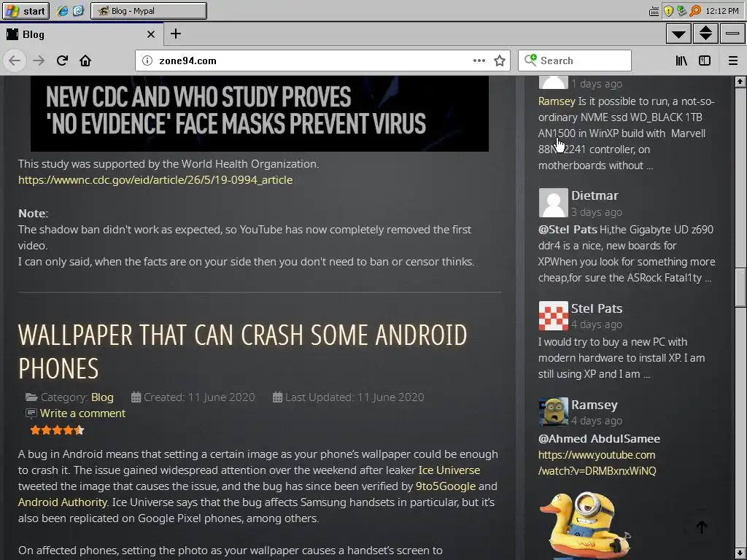Select the Blog browser tab
This screenshot has width=747, height=560.
coord(82,34)
